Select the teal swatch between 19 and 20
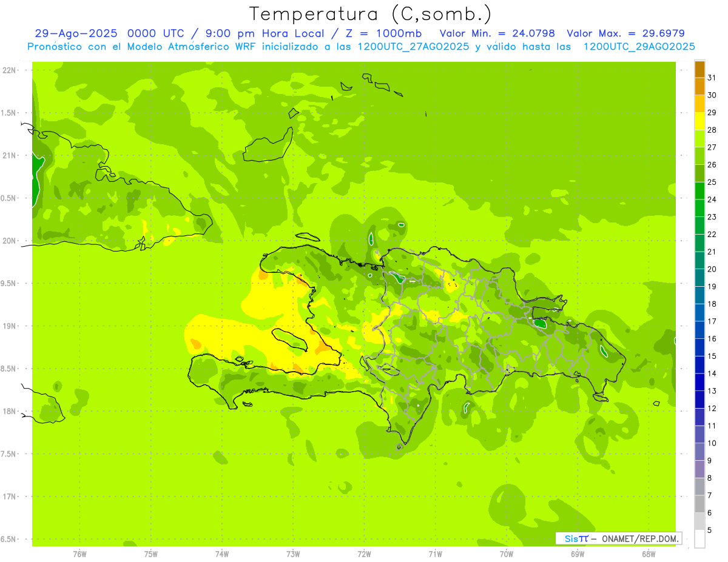The image size is (728, 562). coord(699,278)
